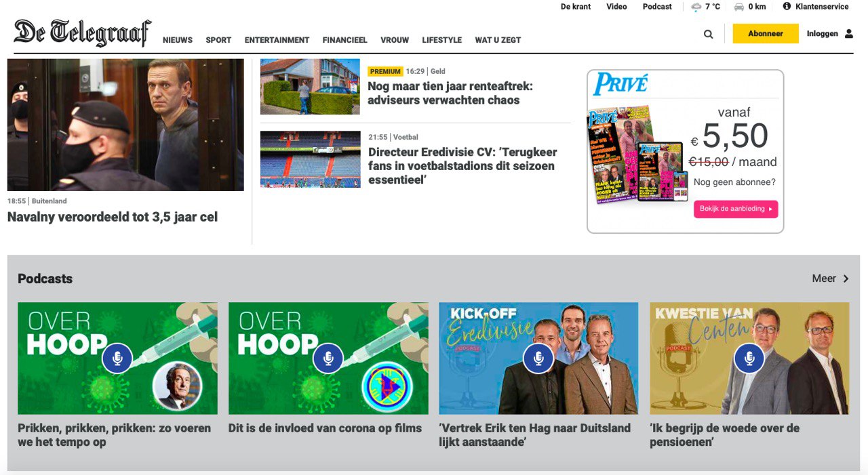Click the yellow Abonneer button
Screen dimensions: 868x475
pos(766,33)
